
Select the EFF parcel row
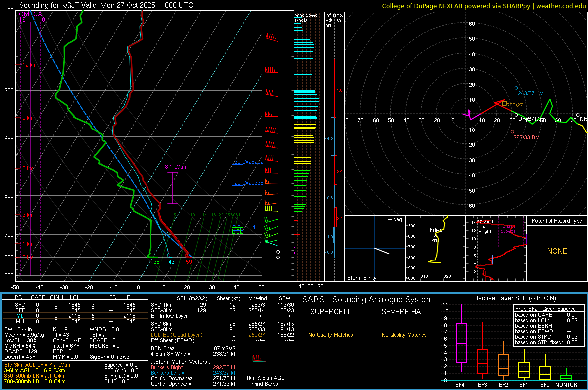(75, 310)
